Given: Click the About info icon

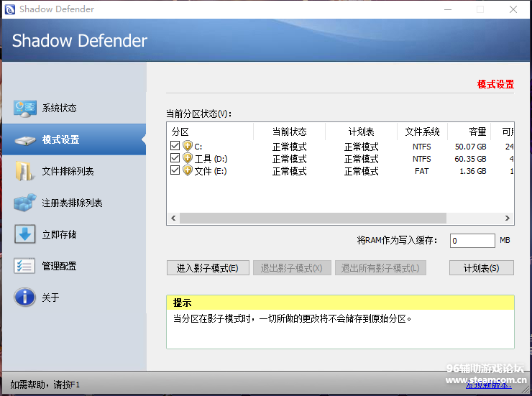Looking at the screenshot, I should point(24,298).
